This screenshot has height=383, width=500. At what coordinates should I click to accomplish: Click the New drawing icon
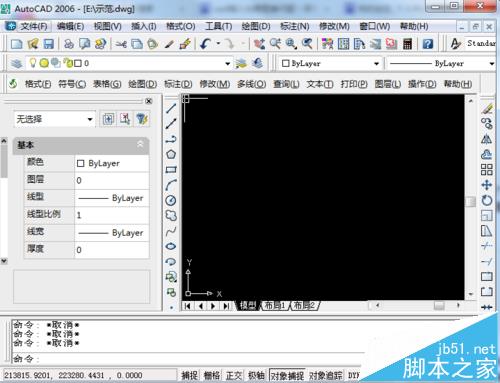point(17,44)
